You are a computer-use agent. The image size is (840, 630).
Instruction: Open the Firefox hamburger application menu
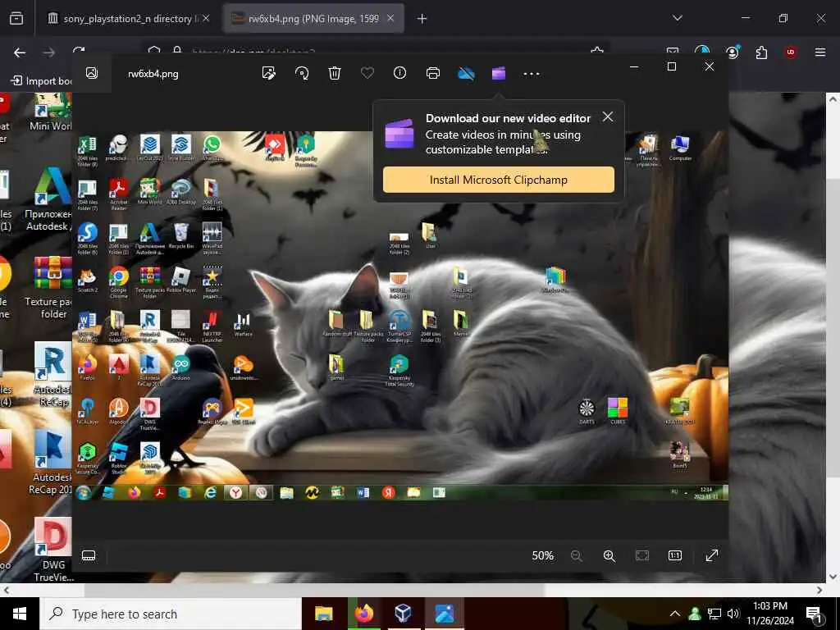(820, 52)
